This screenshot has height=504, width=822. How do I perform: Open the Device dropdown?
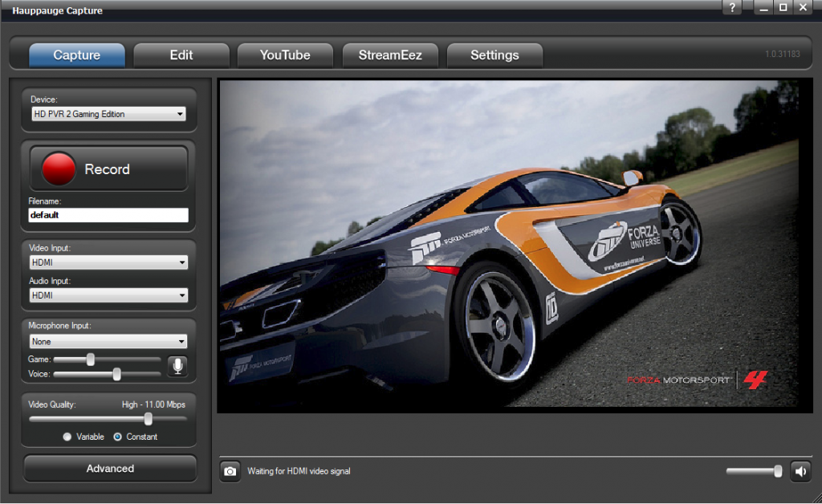[x=108, y=114]
